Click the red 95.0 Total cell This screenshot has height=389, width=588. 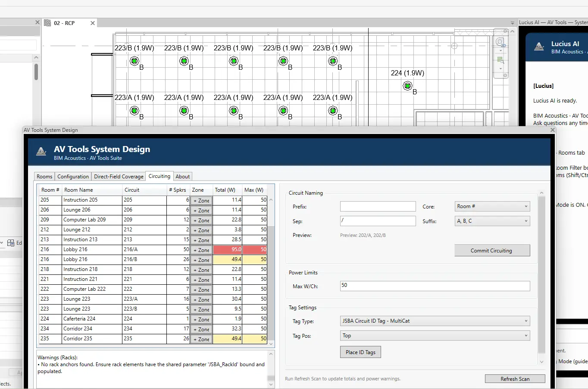coord(228,249)
